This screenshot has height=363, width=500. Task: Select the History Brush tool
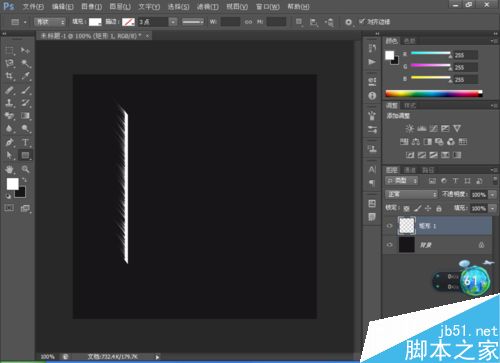click(25, 103)
